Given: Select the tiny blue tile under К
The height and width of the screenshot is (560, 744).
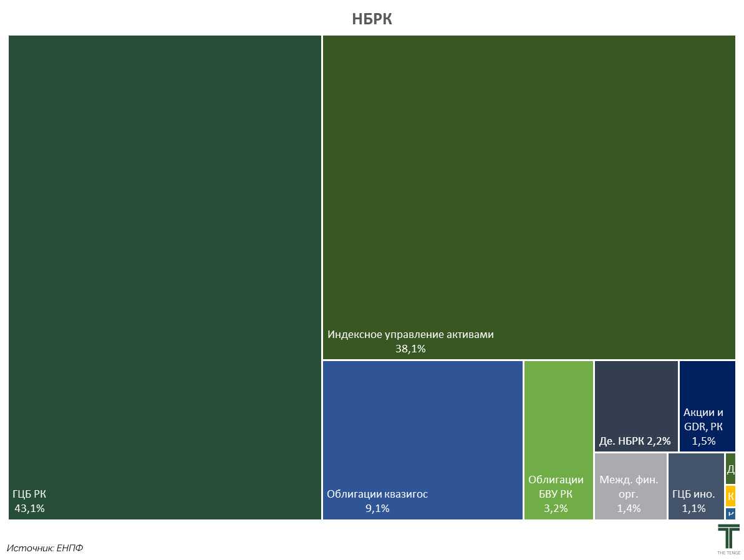Looking at the screenshot, I should click(731, 513).
